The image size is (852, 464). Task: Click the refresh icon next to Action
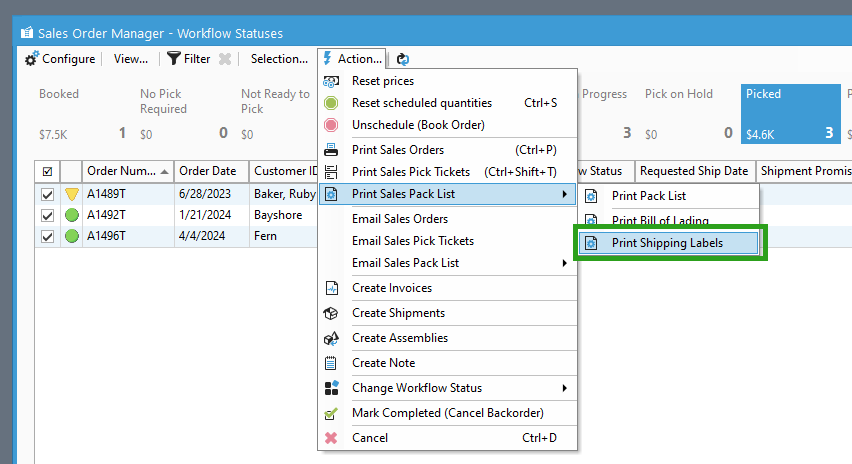click(403, 59)
